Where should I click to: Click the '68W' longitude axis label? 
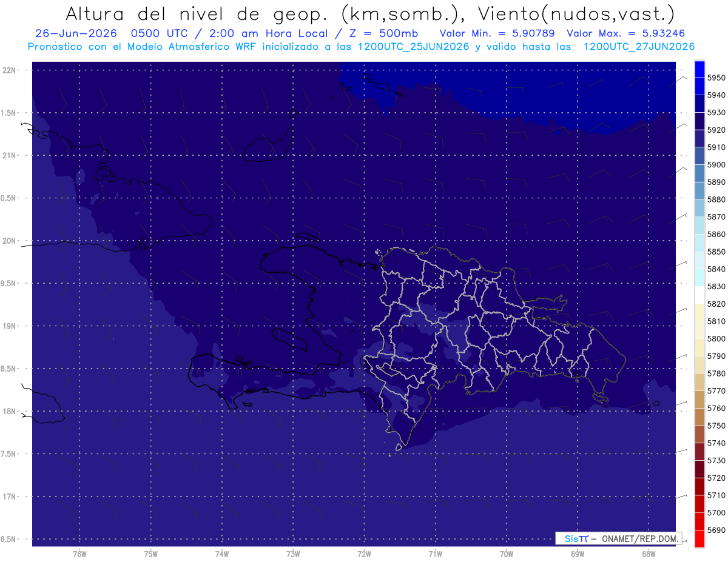click(648, 554)
